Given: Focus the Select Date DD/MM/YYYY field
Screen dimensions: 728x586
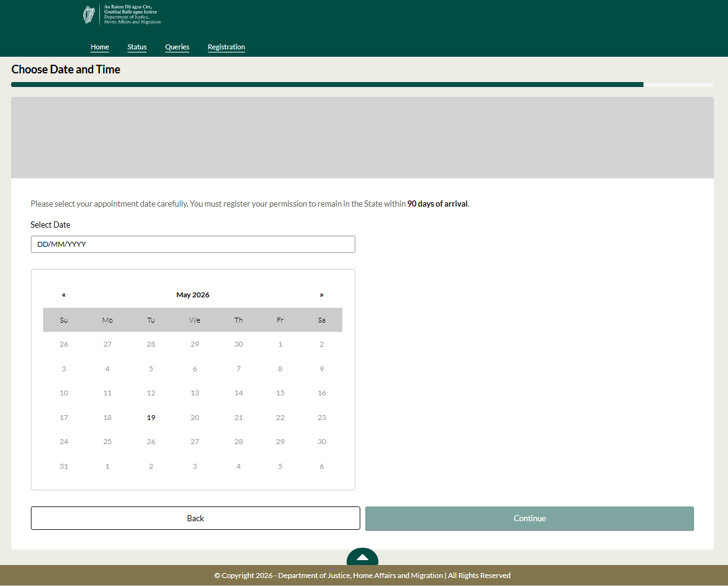Looking at the screenshot, I should pos(193,244).
